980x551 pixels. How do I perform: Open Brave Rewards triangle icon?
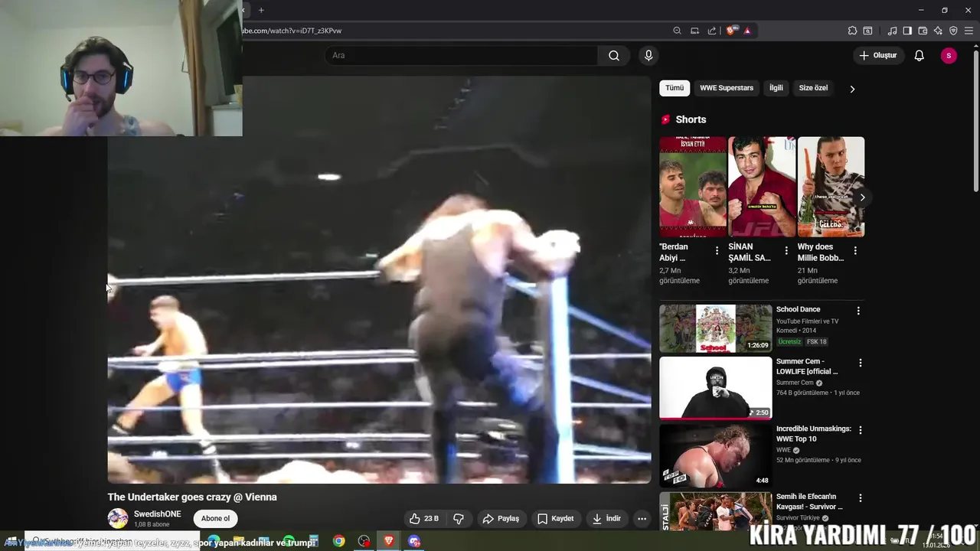click(x=747, y=31)
